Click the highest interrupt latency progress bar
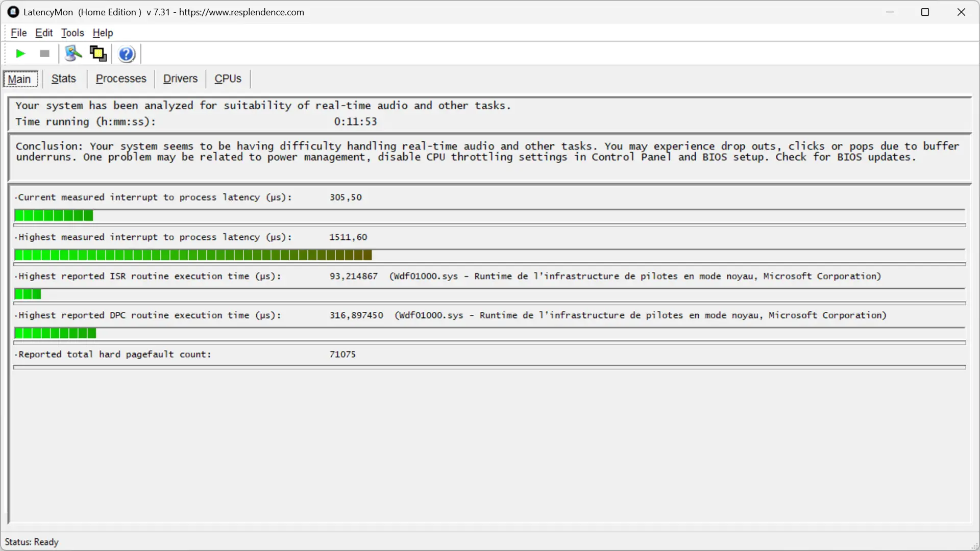 [x=489, y=255]
